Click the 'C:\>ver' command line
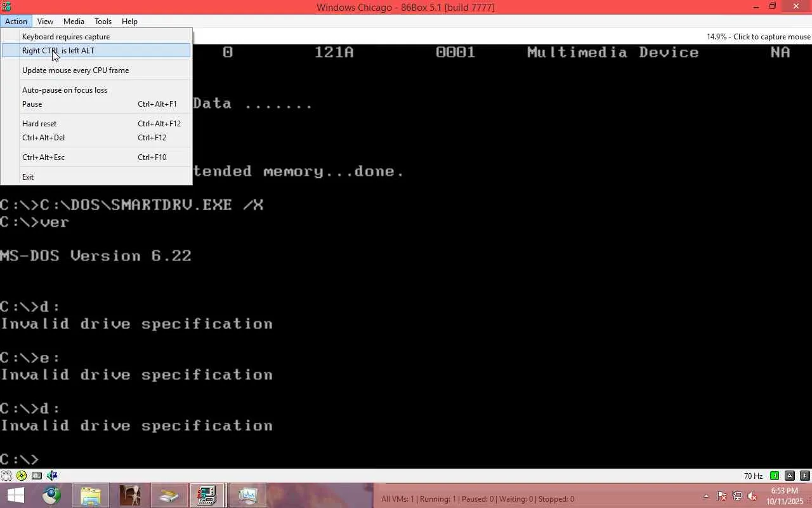812x508 pixels. point(34,222)
